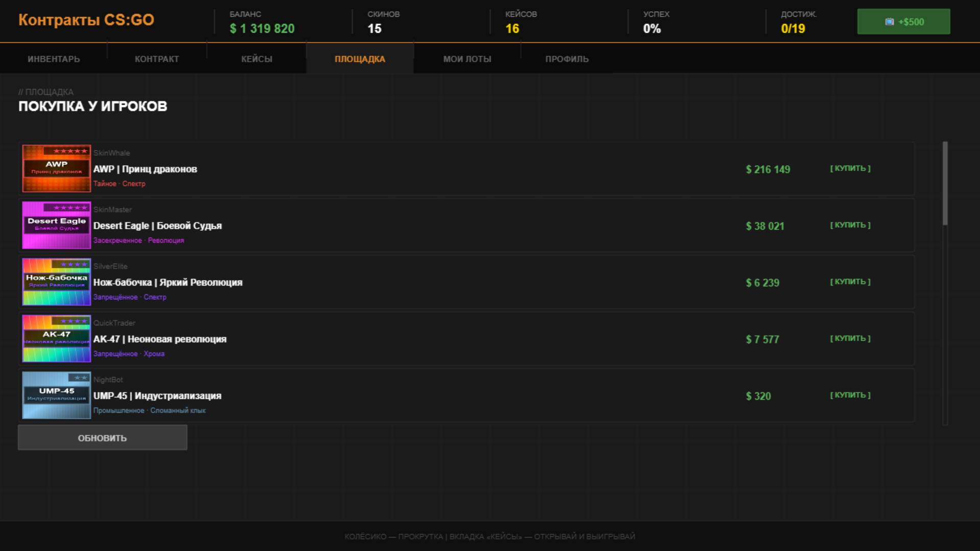Buy the AK-47 Неоновая революция listing

click(850, 339)
